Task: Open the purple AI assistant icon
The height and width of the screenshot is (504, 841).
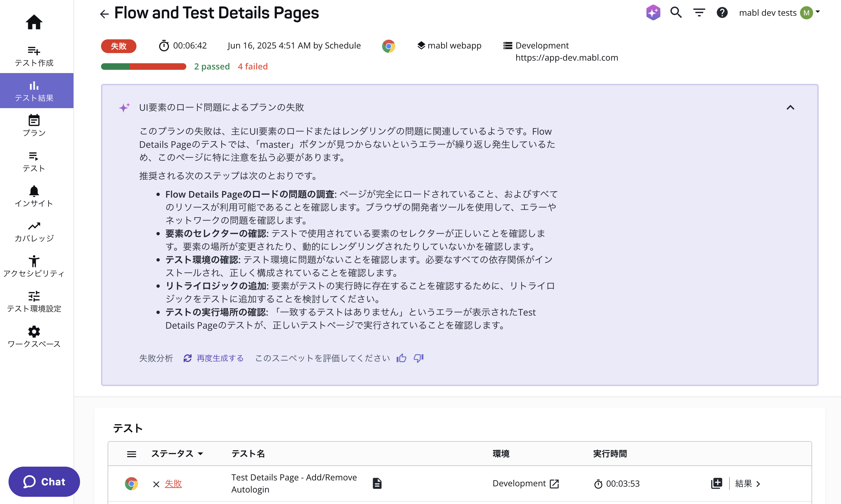Action: tap(653, 12)
